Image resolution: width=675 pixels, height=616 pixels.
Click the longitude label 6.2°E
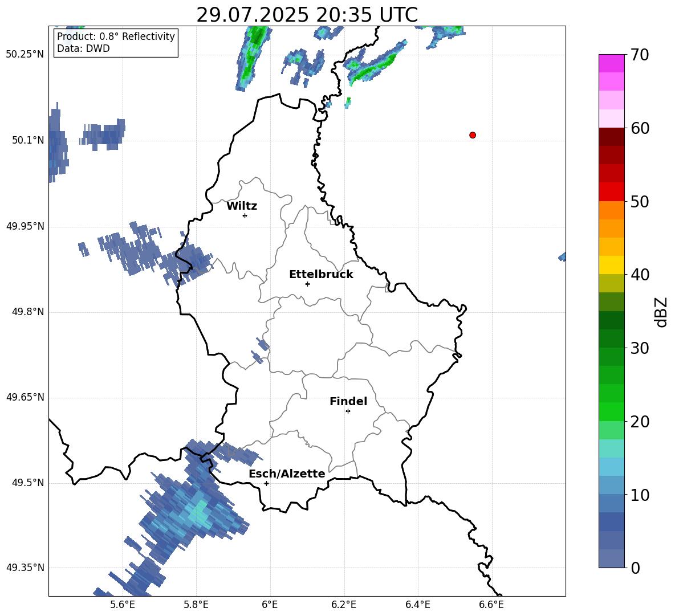(x=344, y=605)
